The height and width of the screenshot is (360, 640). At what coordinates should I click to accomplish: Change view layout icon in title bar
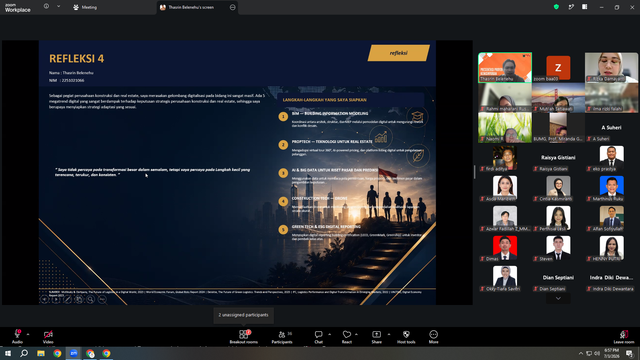585,7
